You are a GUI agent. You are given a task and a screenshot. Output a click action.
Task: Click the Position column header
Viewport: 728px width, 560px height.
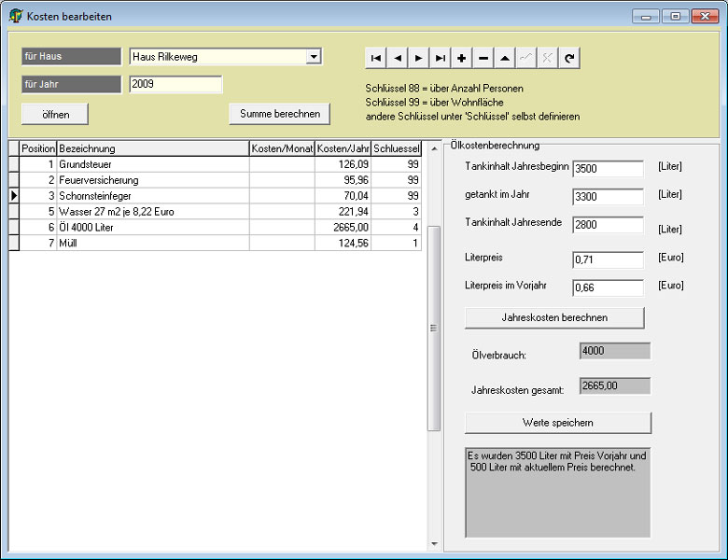pyautogui.click(x=38, y=148)
